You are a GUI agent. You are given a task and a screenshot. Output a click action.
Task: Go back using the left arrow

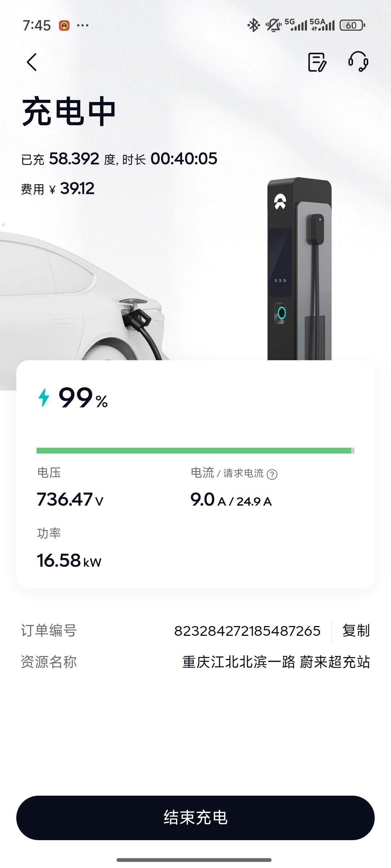[32, 62]
